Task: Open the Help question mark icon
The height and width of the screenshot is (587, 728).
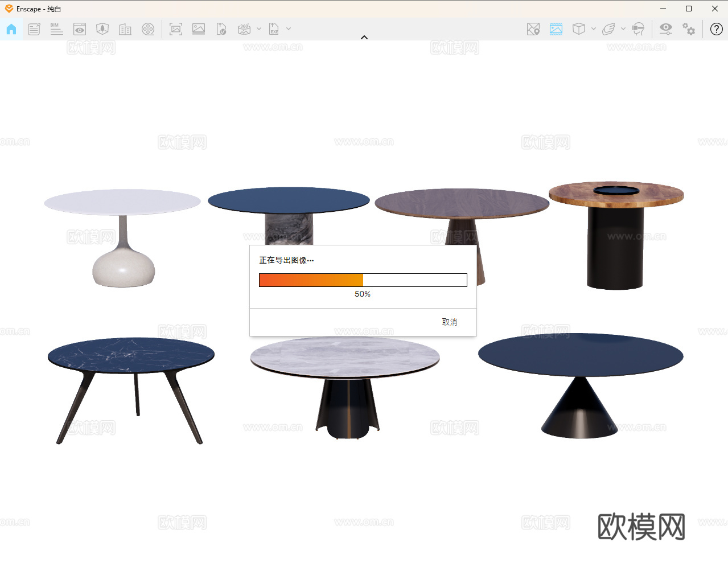Action: 717,29
